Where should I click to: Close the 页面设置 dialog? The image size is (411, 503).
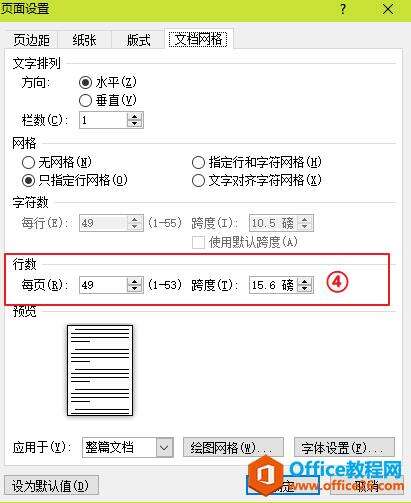[388, 9]
